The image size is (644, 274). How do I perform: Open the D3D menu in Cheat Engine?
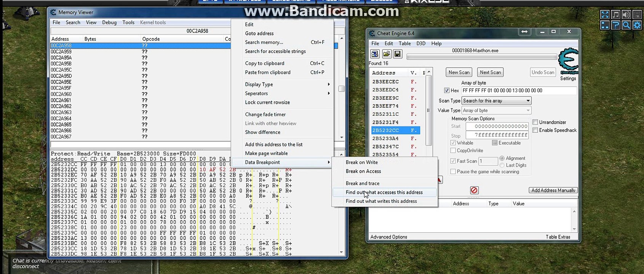421,43
